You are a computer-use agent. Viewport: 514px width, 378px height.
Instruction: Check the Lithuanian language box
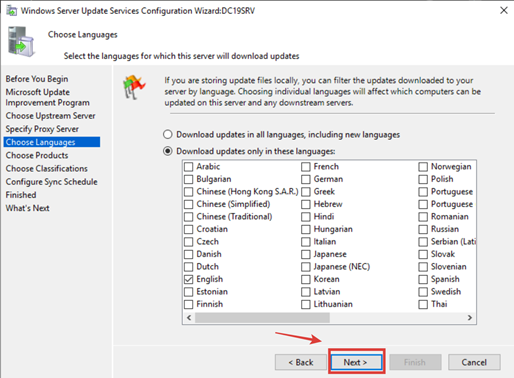pos(306,304)
